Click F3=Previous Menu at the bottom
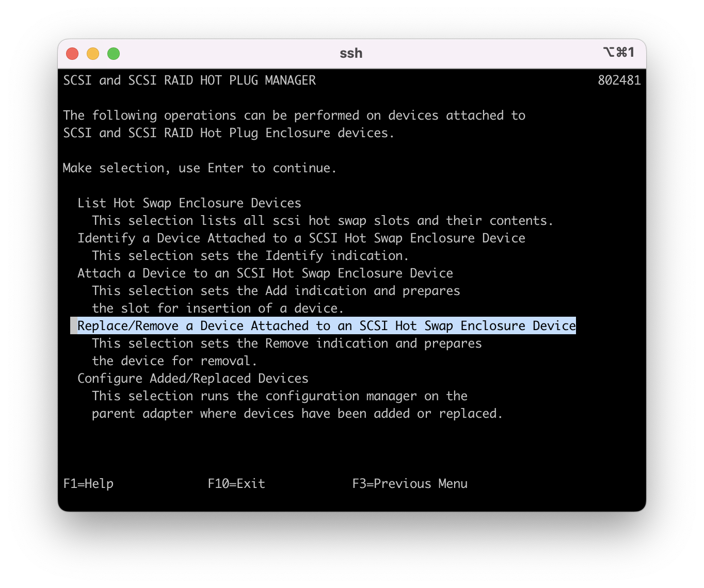The image size is (704, 588). (410, 484)
